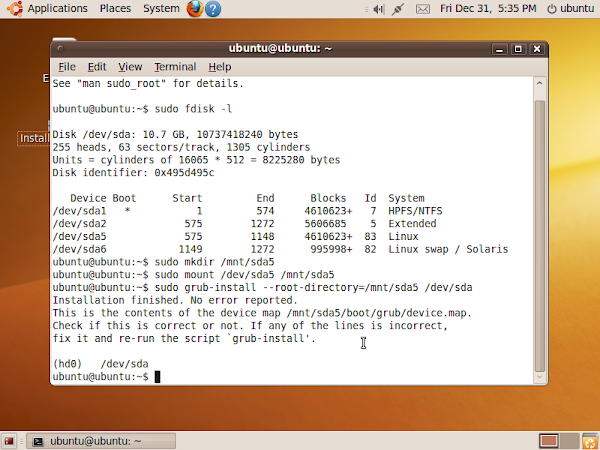Close the terminal window
Viewport: 600px width, 450px height.
pos(536,49)
